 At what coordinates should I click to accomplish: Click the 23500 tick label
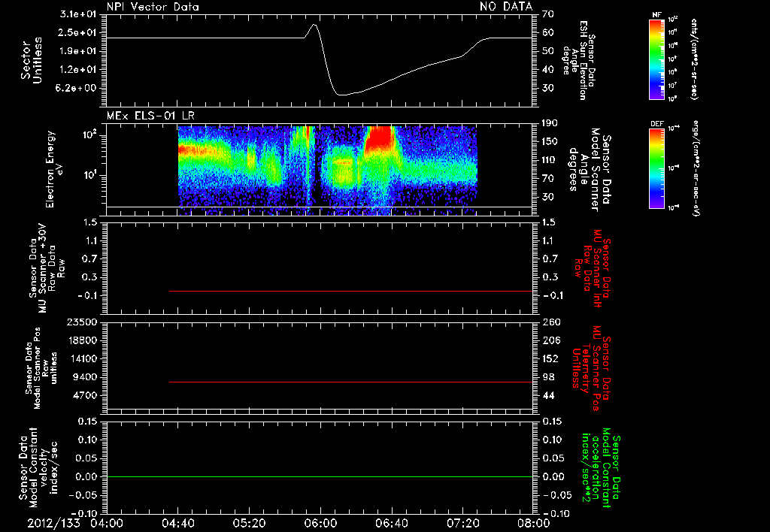pos(81,322)
